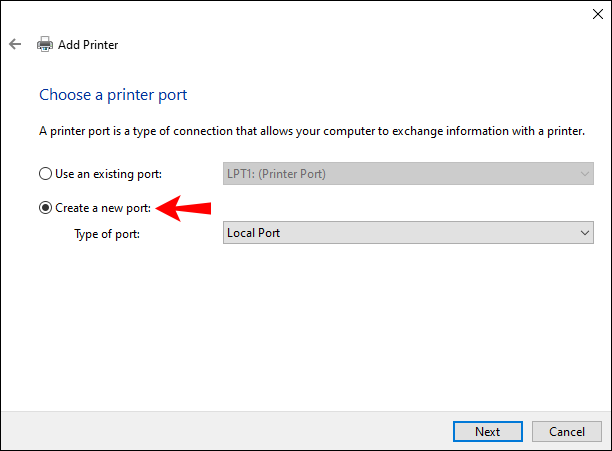Select the Create a new port radio button
Viewport: 612px width, 451px height.
coord(45,208)
